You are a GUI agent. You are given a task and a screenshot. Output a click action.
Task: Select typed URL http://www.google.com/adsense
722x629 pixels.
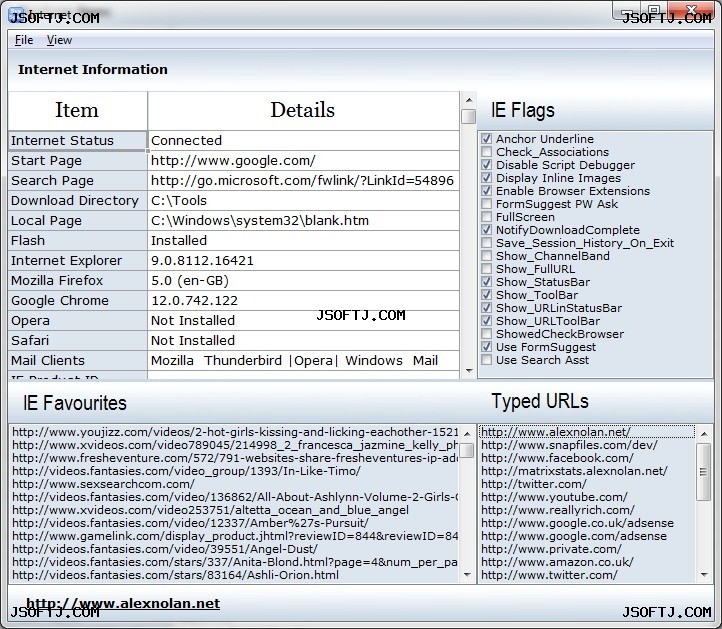(x=587, y=536)
